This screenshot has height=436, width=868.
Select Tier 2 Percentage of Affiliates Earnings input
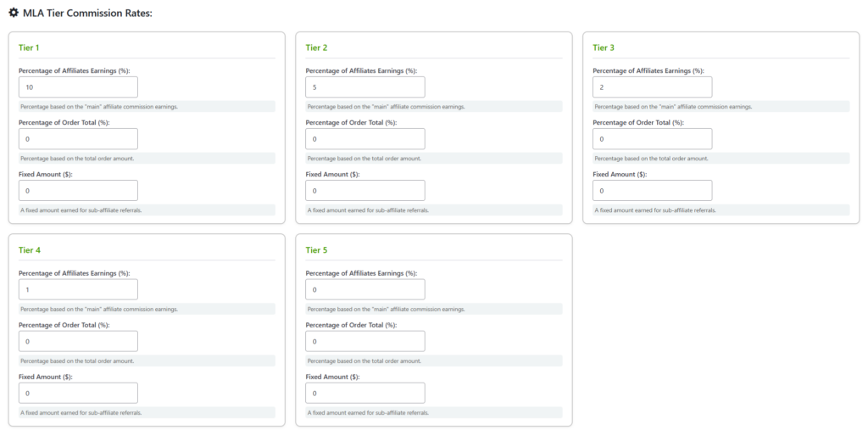pos(365,87)
